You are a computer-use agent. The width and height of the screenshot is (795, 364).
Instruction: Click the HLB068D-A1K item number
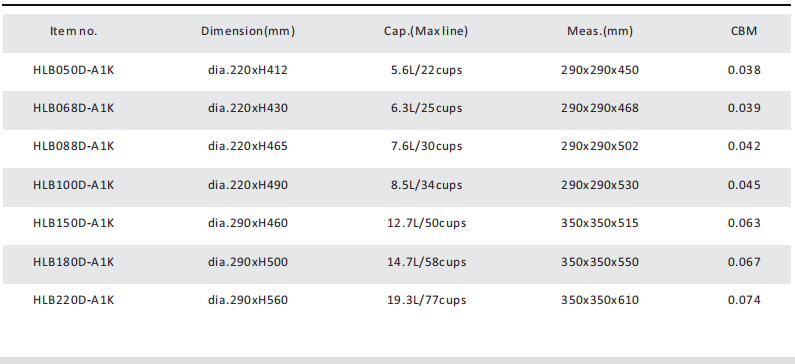[x=74, y=108]
